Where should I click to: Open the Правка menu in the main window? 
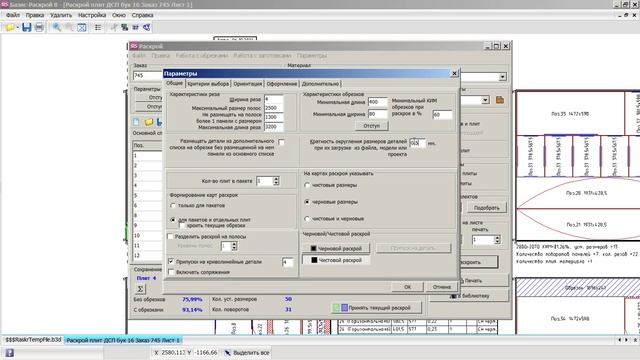click(35, 15)
